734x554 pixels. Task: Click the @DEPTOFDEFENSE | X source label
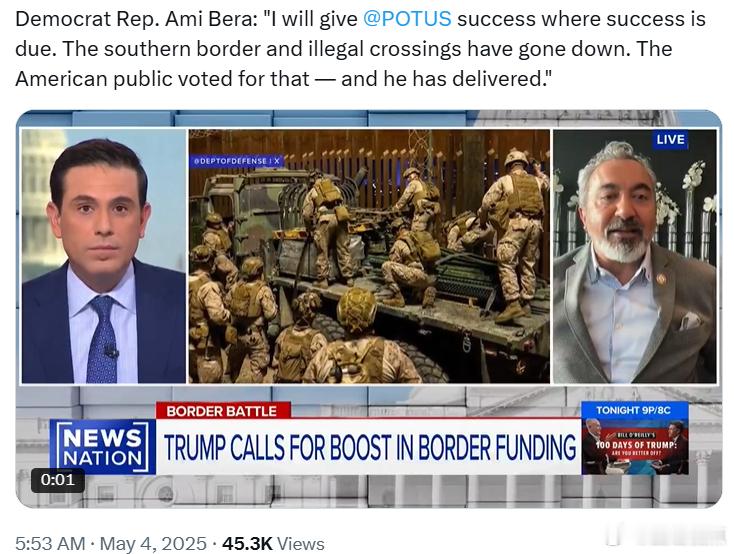coord(236,161)
